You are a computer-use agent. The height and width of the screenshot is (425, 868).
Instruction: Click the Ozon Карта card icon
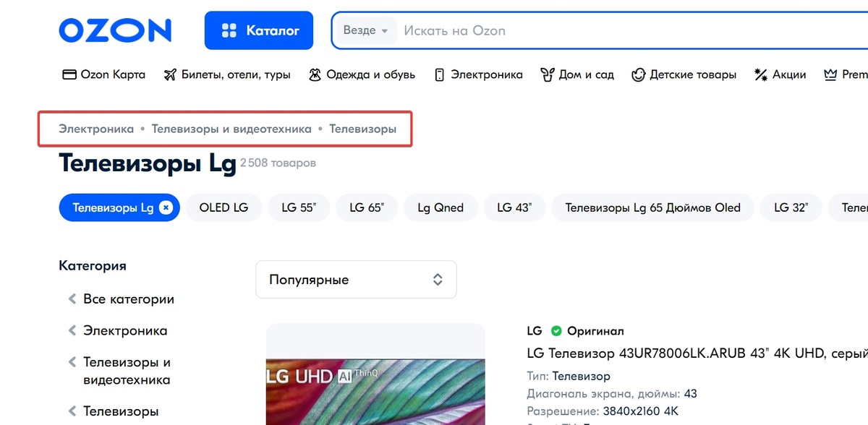coord(69,74)
